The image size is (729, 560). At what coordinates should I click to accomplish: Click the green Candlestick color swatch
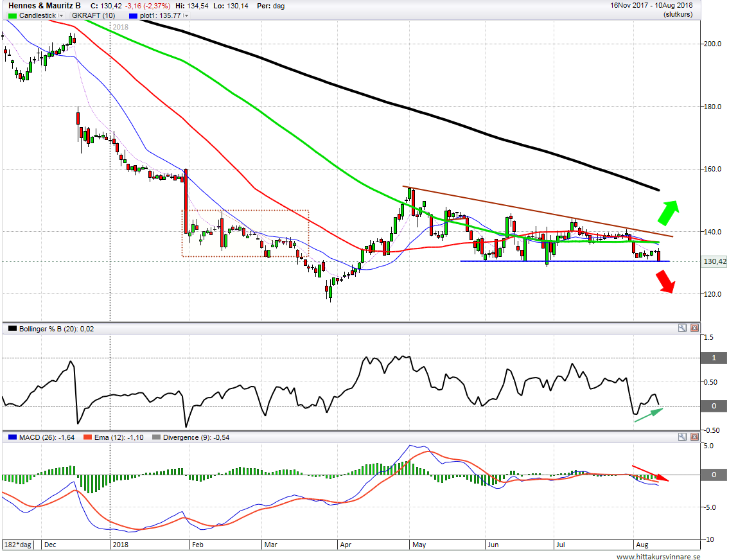point(12,16)
